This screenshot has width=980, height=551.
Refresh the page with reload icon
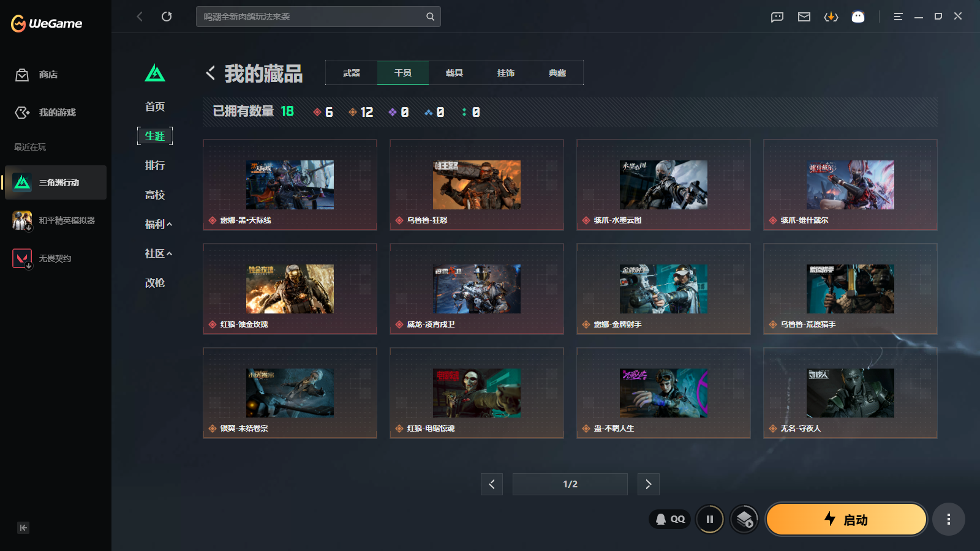coord(167,17)
